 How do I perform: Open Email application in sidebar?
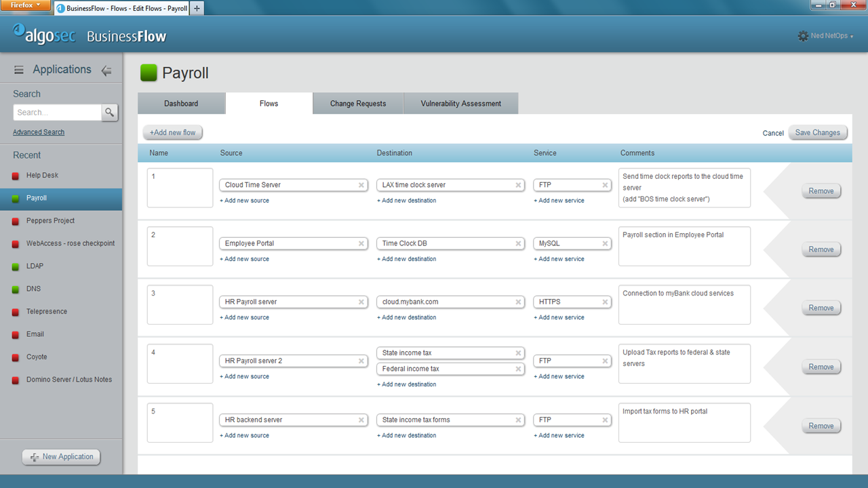pyautogui.click(x=61, y=334)
